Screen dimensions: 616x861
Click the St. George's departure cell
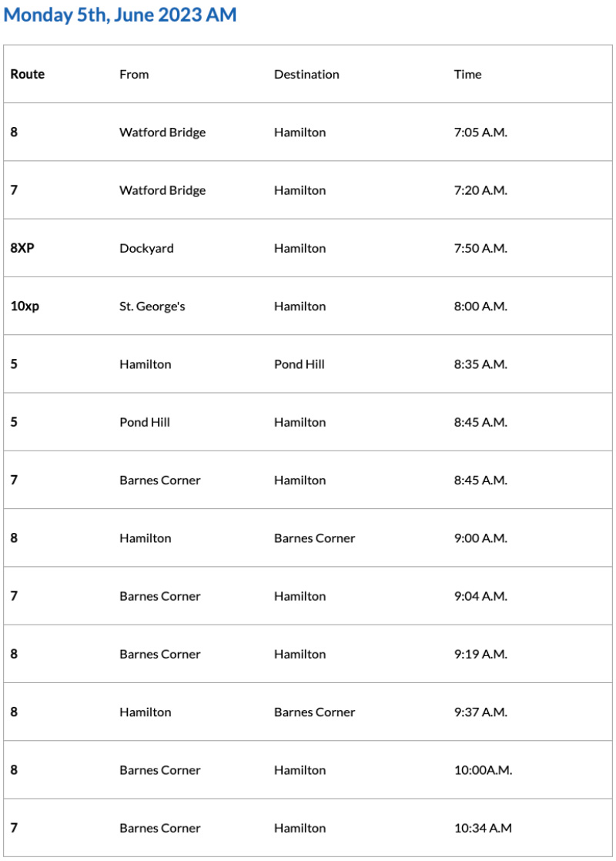152,307
